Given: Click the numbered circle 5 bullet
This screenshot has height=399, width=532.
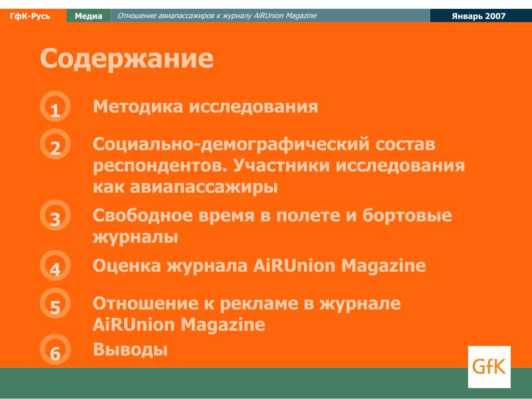Looking at the screenshot, I should coord(55,303).
